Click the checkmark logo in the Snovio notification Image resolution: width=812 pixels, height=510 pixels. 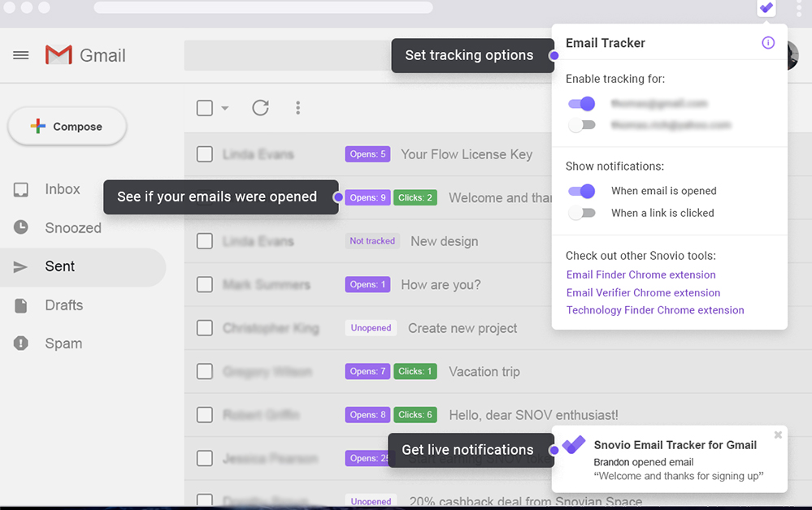click(x=574, y=445)
